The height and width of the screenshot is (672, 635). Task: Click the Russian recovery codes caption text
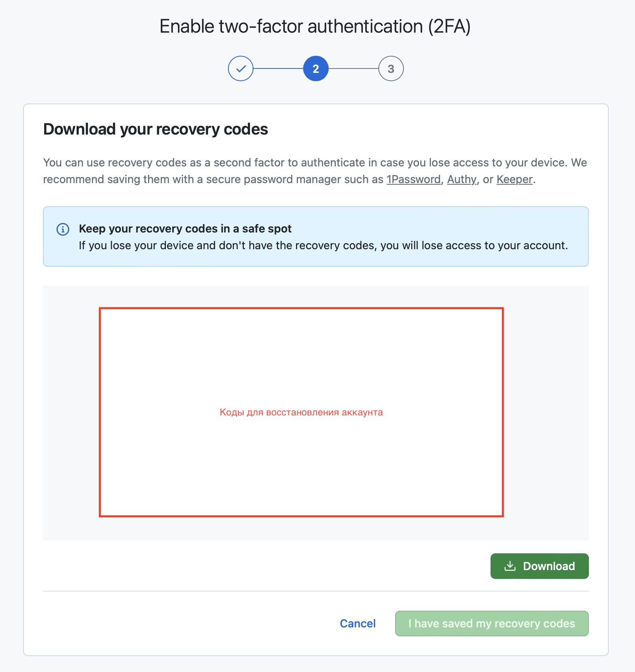(x=302, y=412)
